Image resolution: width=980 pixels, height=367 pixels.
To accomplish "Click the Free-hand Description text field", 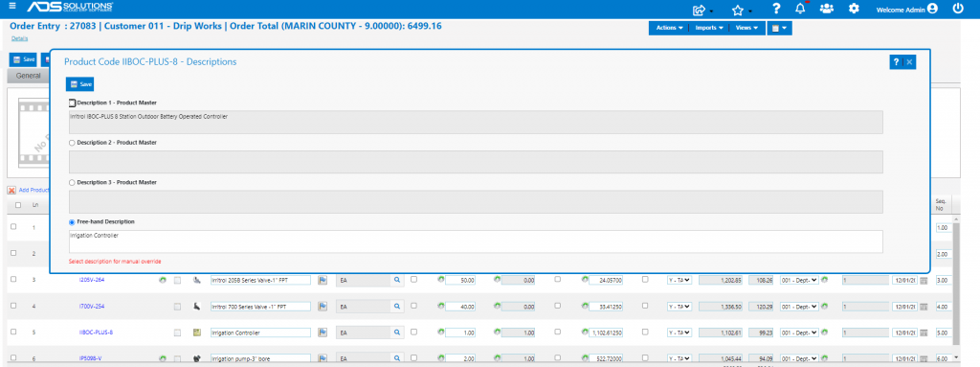I will [476, 241].
